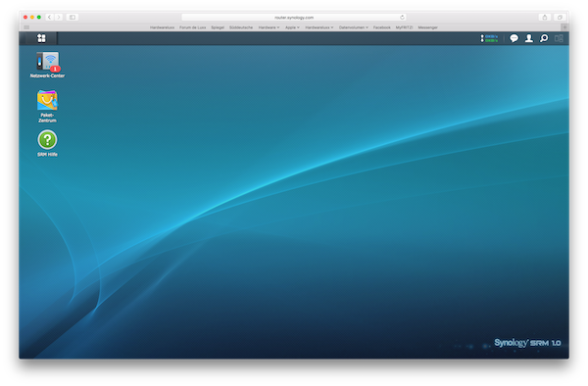Toggle Safari sidebar button

click(x=73, y=18)
